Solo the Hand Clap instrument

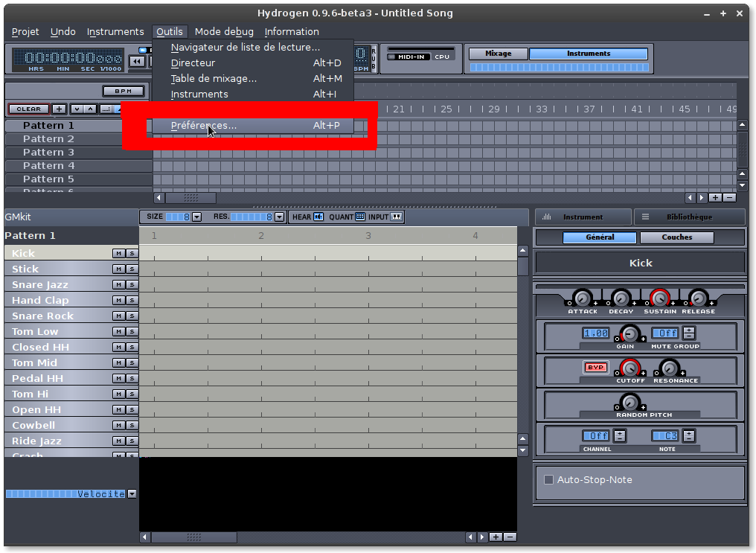point(132,301)
